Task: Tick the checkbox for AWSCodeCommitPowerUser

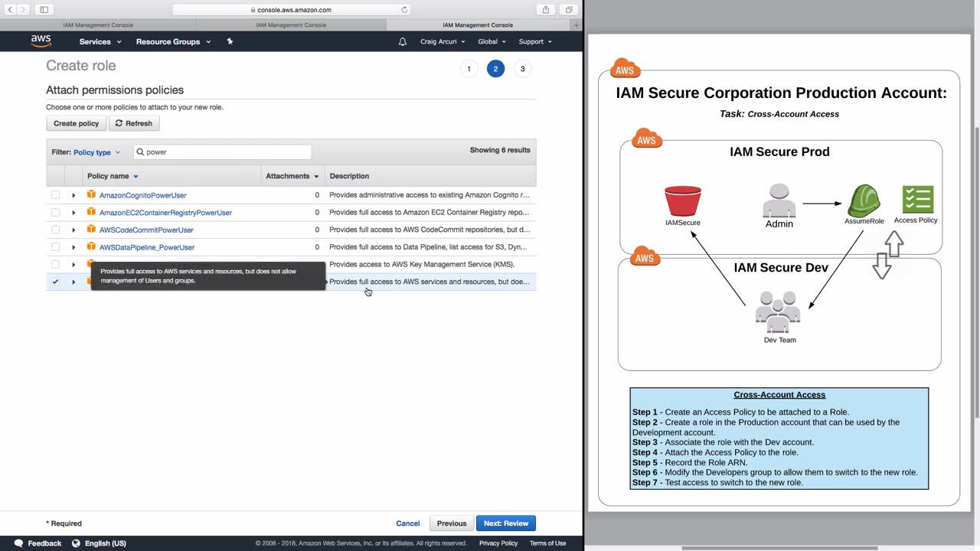Action: (x=55, y=230)
